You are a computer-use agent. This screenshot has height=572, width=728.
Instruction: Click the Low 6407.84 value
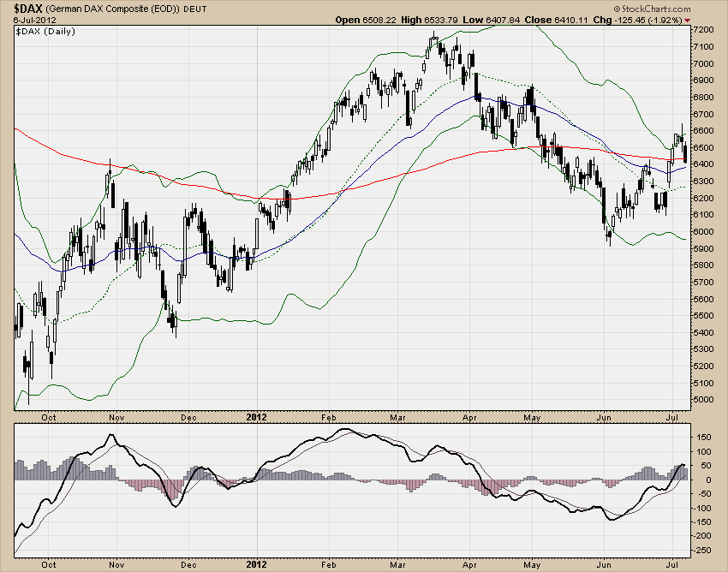coord(492,20)
